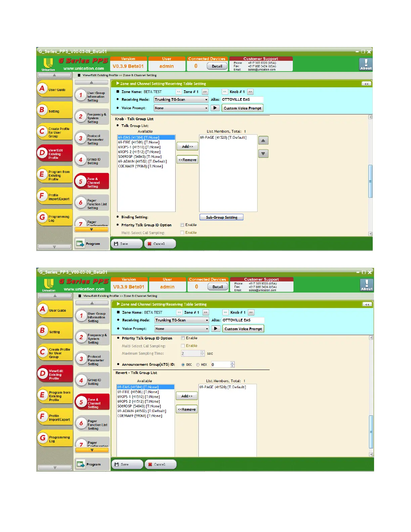Viewport: 411px width, 532px height.
Task: Open Setting (B) in bottom window sidebar
Action: point(55,331)
